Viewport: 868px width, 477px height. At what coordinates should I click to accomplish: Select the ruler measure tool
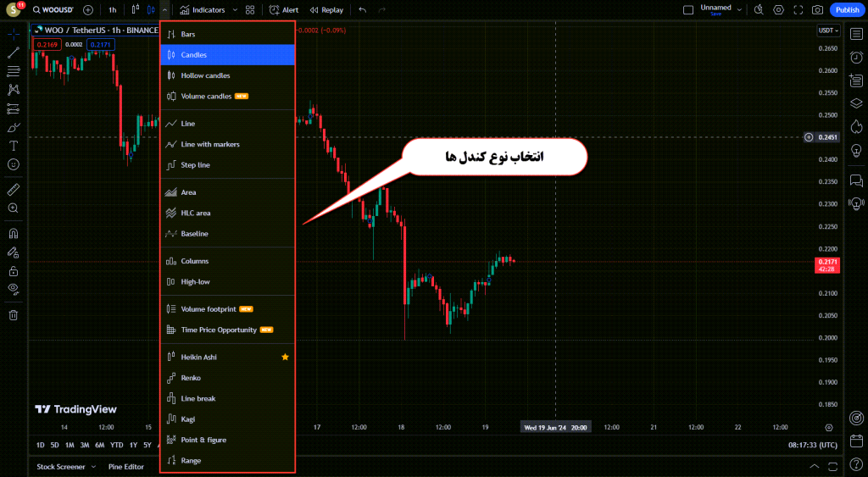[x=14, y=190]
